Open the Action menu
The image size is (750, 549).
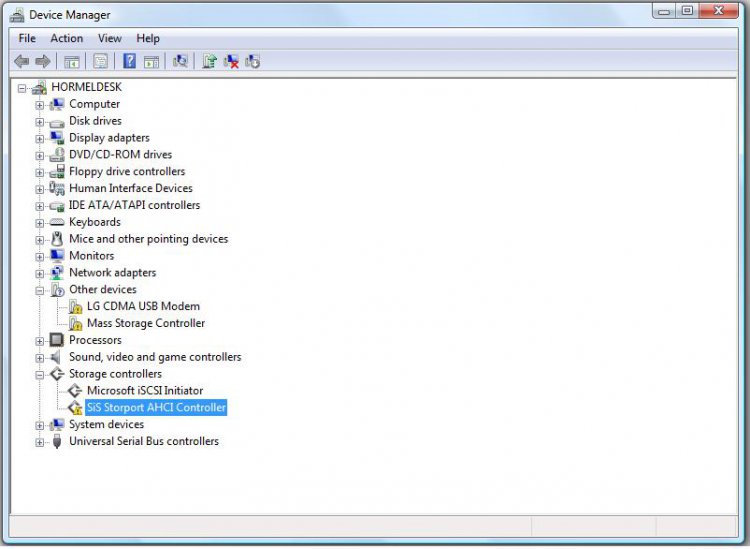point(67,38)
